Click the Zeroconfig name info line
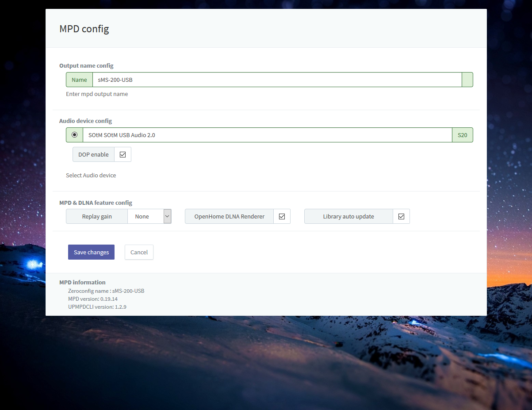Viewport: 532px width, 410px height. 106,291
